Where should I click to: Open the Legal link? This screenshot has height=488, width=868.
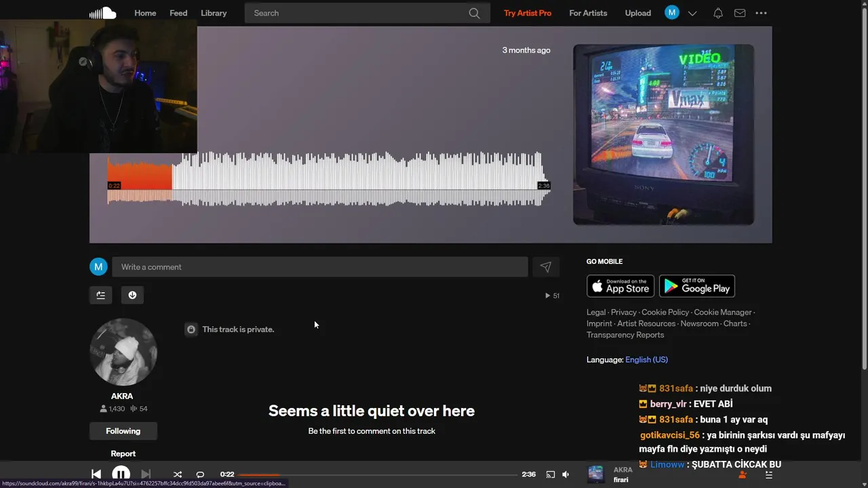pos(596,312)
